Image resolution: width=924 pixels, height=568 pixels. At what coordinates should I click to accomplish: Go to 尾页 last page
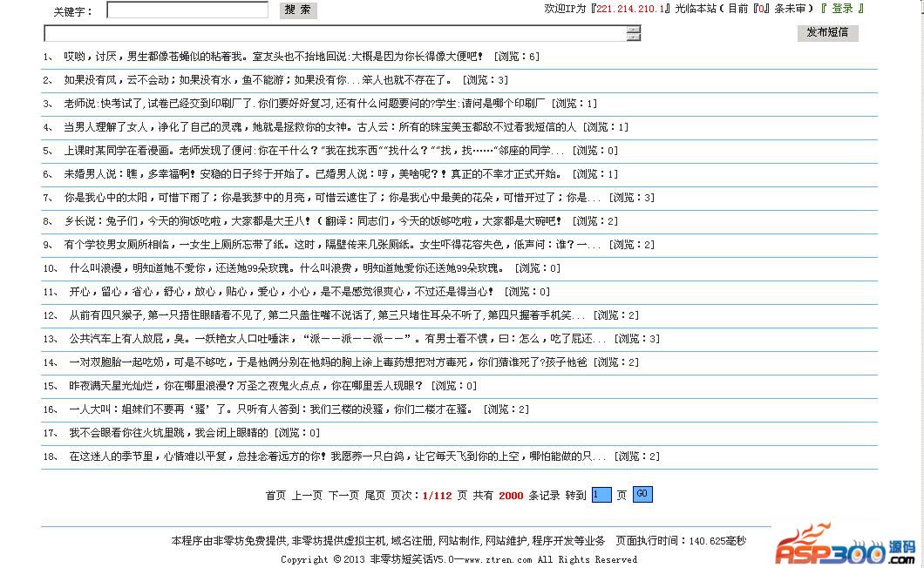[375, 496]
